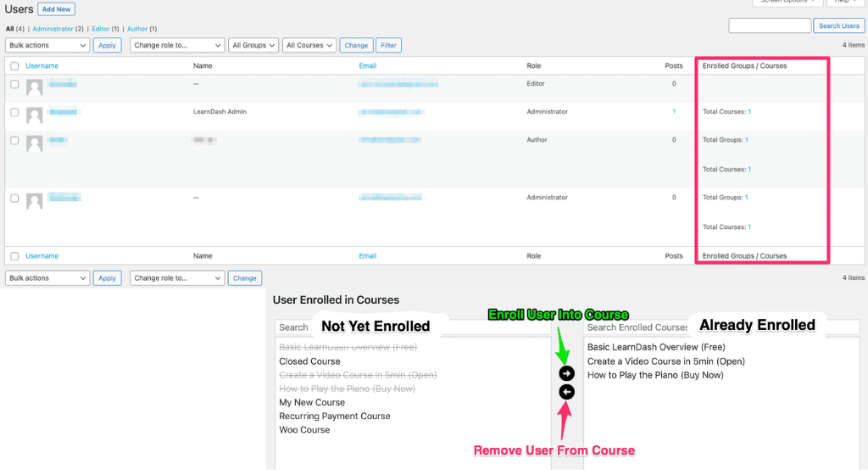Click the Search Users button
The image size is (868, 470).
(838, 25)
